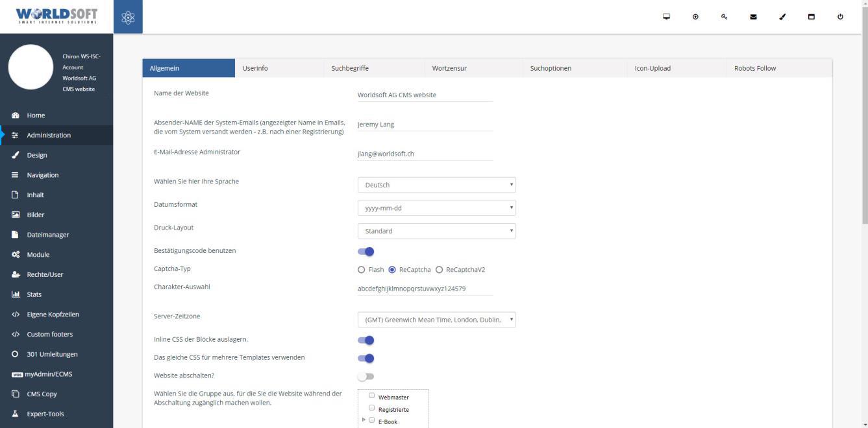Click the key icon in top toolbar
The image size is (868, 428).
click(724, 17)
